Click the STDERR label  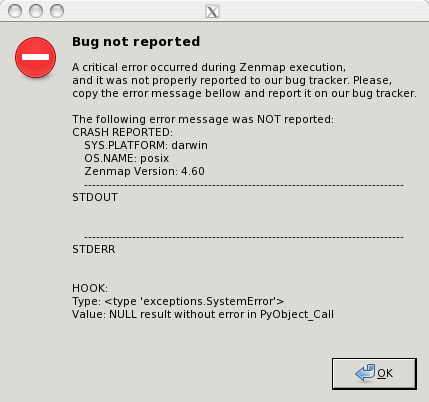pos(94,249)
